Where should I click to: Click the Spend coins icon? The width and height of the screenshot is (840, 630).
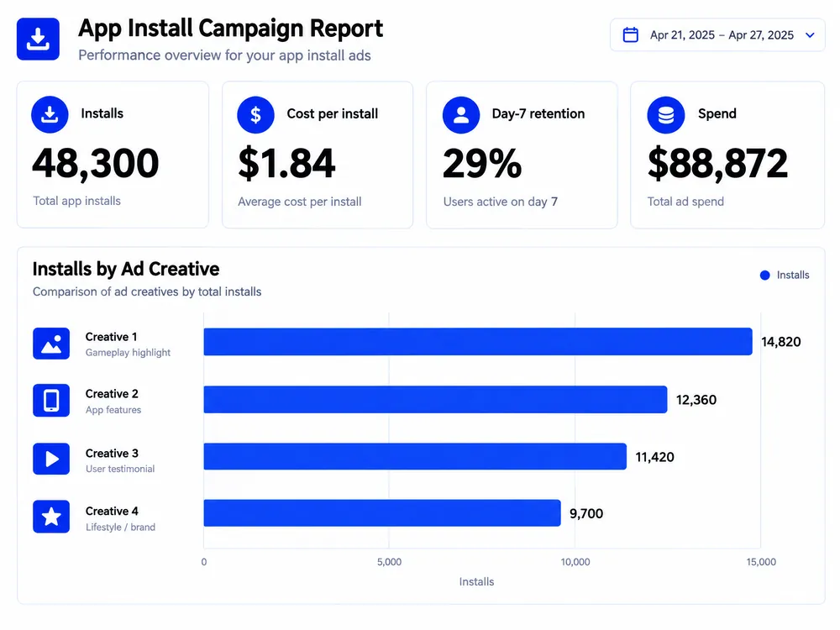[666, 114]
